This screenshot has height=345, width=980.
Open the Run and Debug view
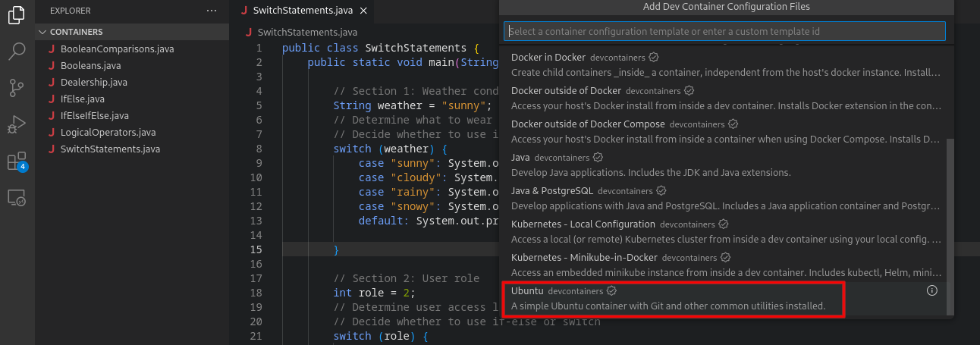tap(17, 124)
